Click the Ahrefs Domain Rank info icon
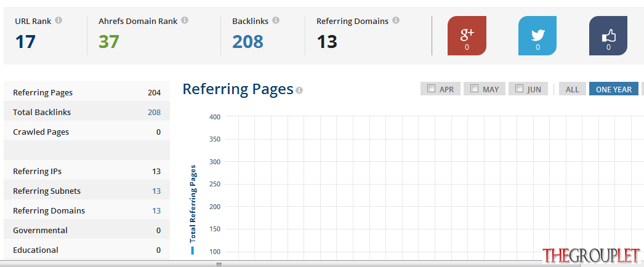This screenshot has width=644, height=267. 185,20
